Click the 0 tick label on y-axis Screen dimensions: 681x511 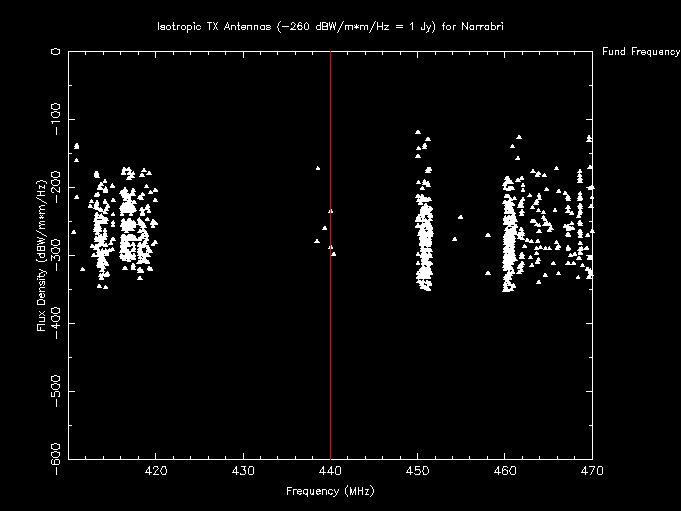coord(56,52)
